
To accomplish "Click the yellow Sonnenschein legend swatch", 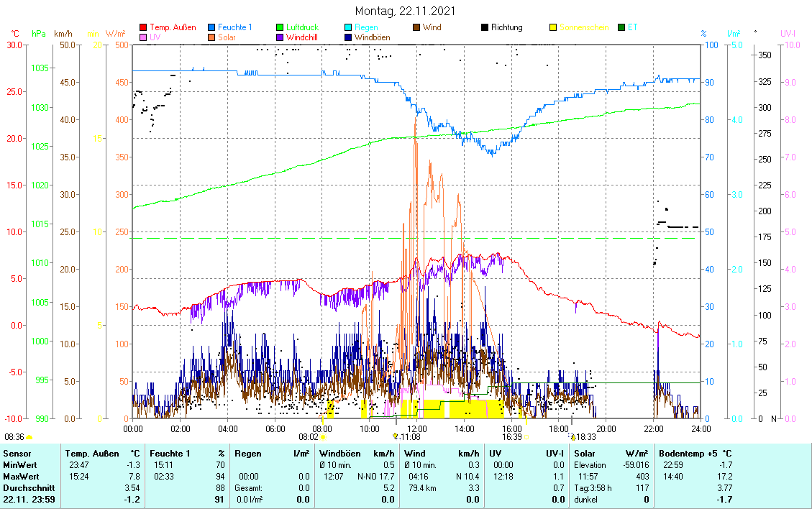I will pyautogui.click(x=553, y=28).
